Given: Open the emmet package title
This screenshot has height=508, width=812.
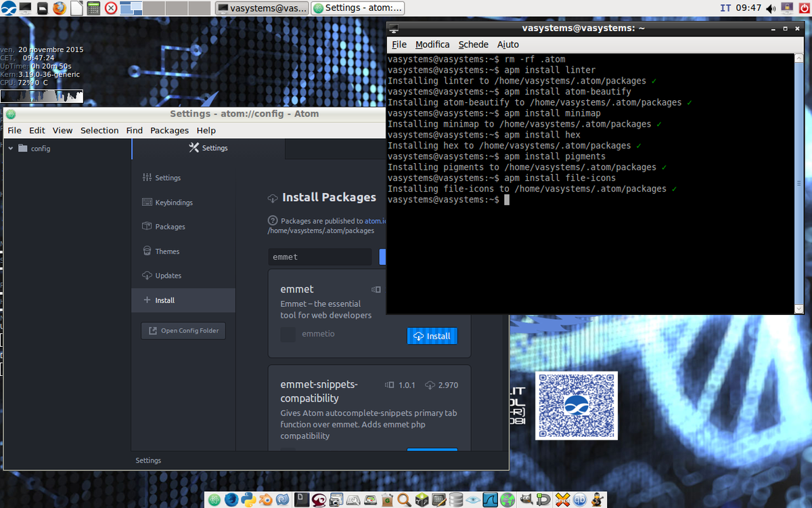Looking at the screenshot, I should [x=297, y=289].
